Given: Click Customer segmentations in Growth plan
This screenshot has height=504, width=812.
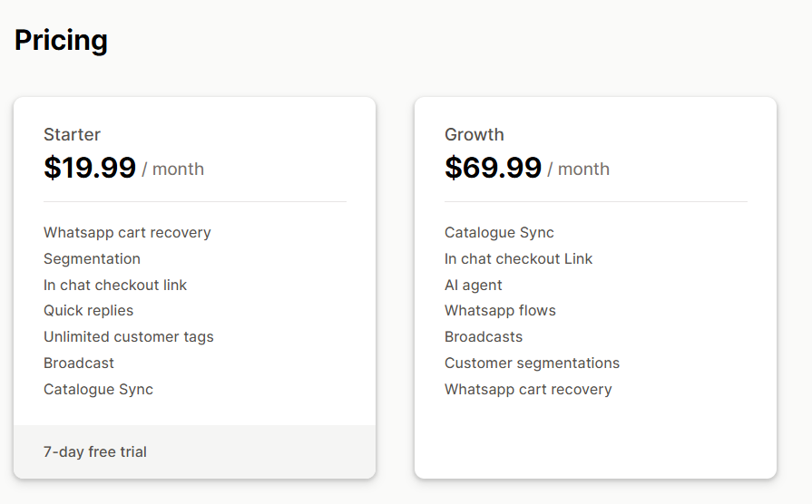Looking at the screenshot, I should click(x=532, y=363).
